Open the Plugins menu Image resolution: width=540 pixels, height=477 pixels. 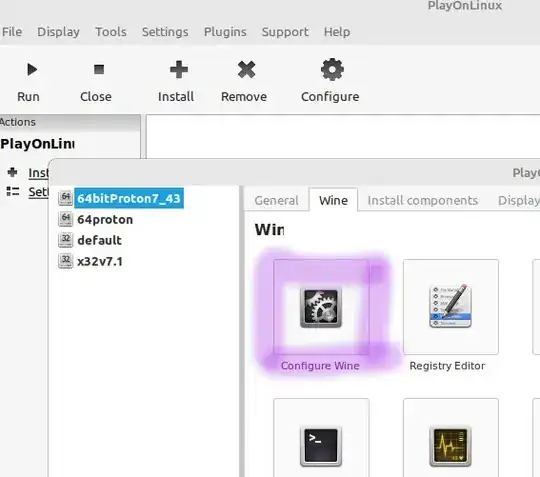click(x=225, y=32)
